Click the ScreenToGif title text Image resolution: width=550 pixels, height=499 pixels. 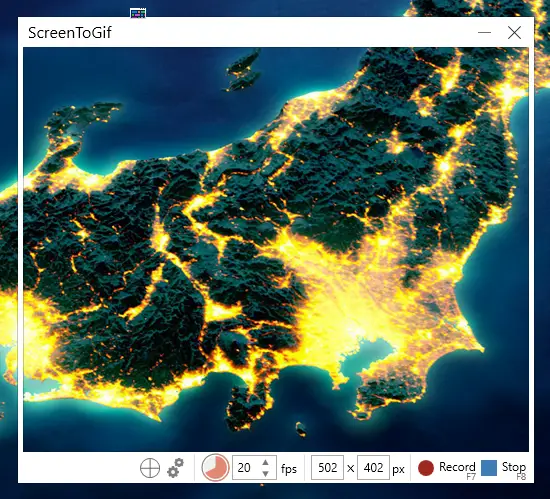click(x=70, y=33)
